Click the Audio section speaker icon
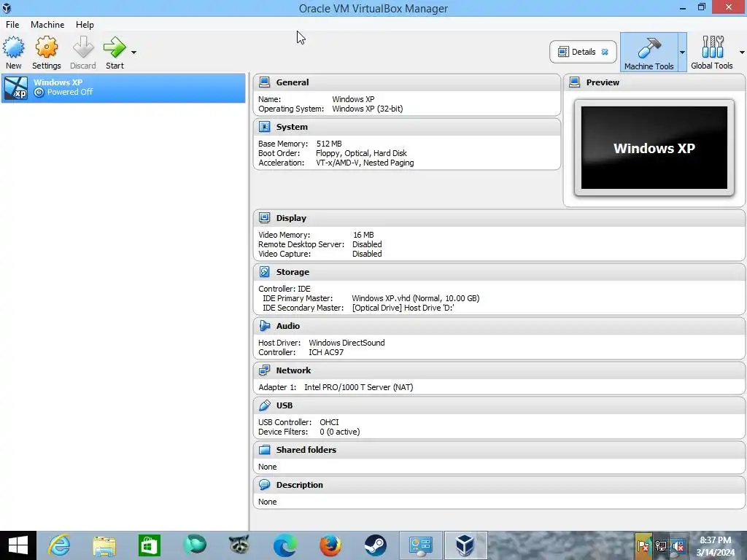747x560 pixels. point(264,325)
